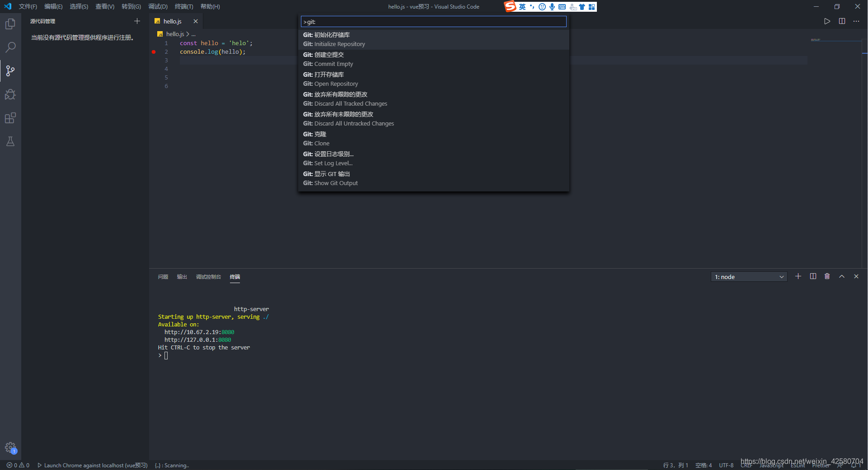The height and width of the screenshot is (470, 868).
Task: Open the Explorer view in the activity bar
Action: pyautogui.click(x=10, y=23)
